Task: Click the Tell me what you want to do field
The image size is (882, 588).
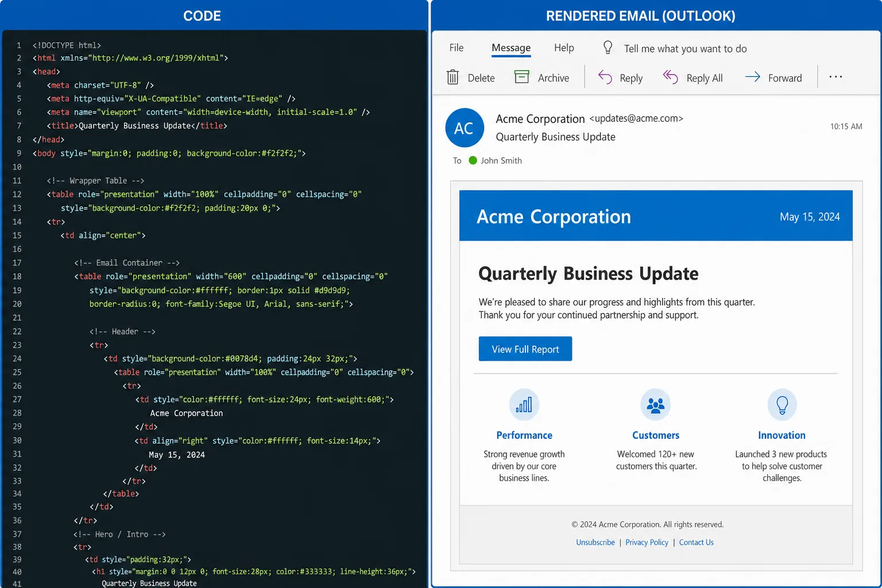Action: tap(685, 49)
